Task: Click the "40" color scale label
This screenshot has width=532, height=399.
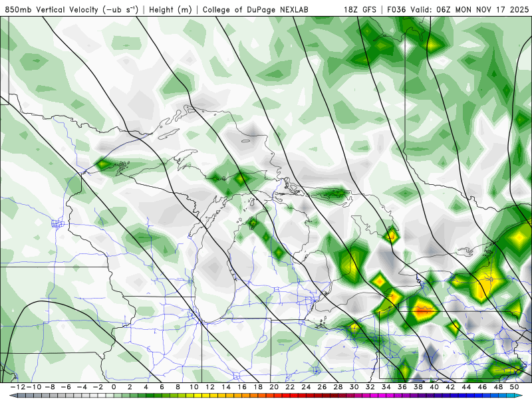Action: 435,387
